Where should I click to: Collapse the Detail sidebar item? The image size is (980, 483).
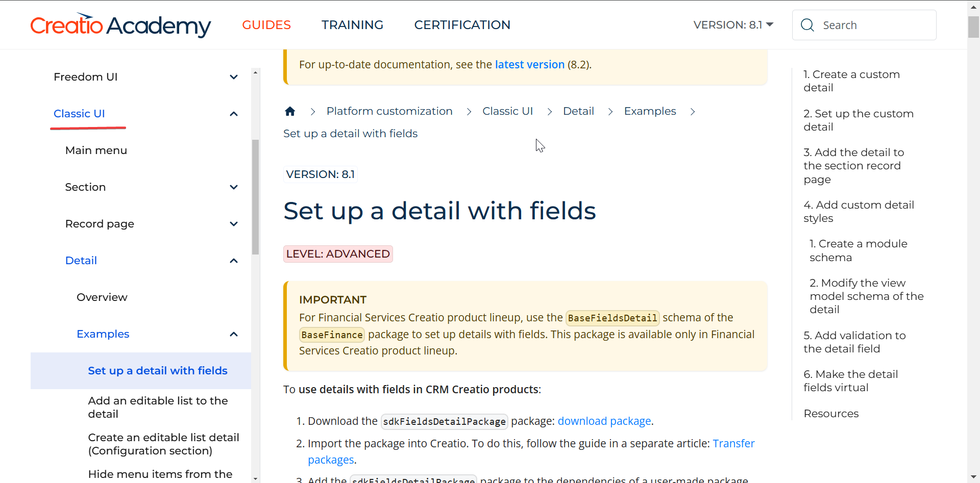pos(234,261)
